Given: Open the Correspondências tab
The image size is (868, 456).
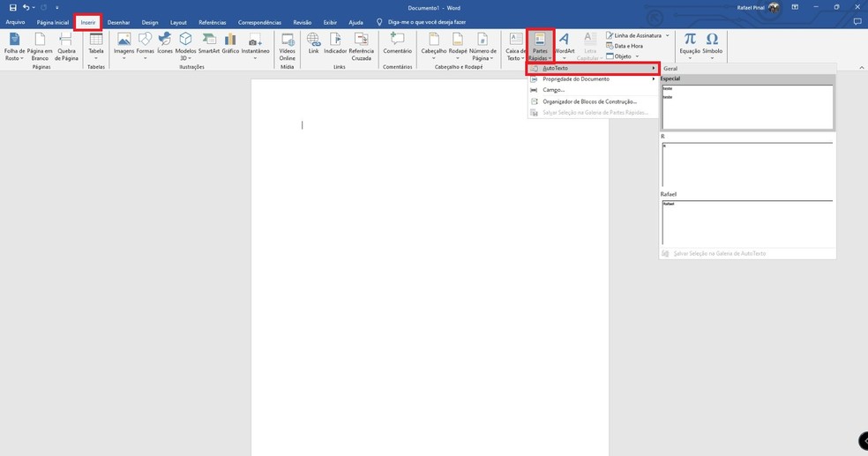Looking at the screenshot, I should [259, 23].
